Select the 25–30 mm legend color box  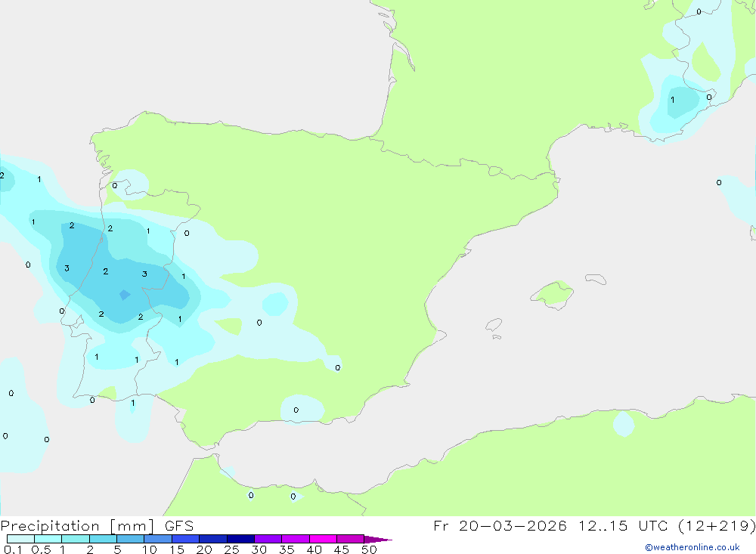coord(240,539)
